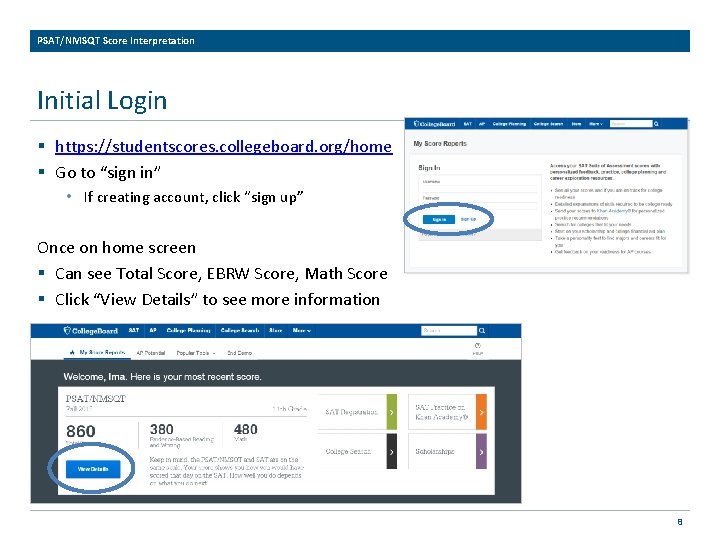Open Store on the sign-in page navbar

coord(576,124)
